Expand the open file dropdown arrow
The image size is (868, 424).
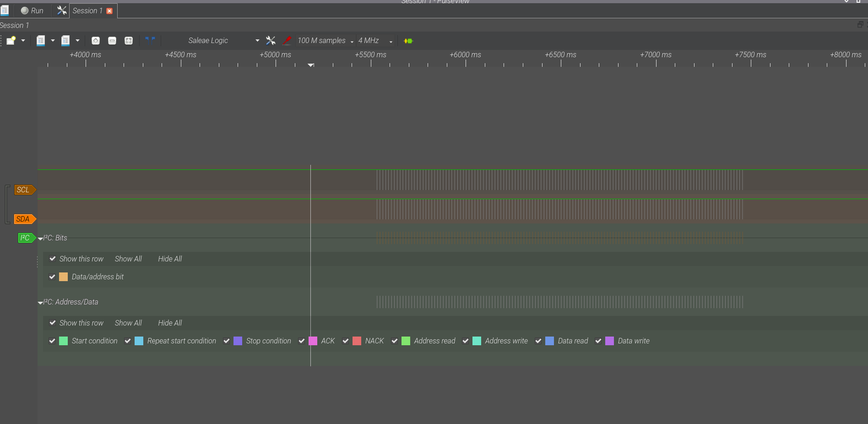click(x=53, y=41)
